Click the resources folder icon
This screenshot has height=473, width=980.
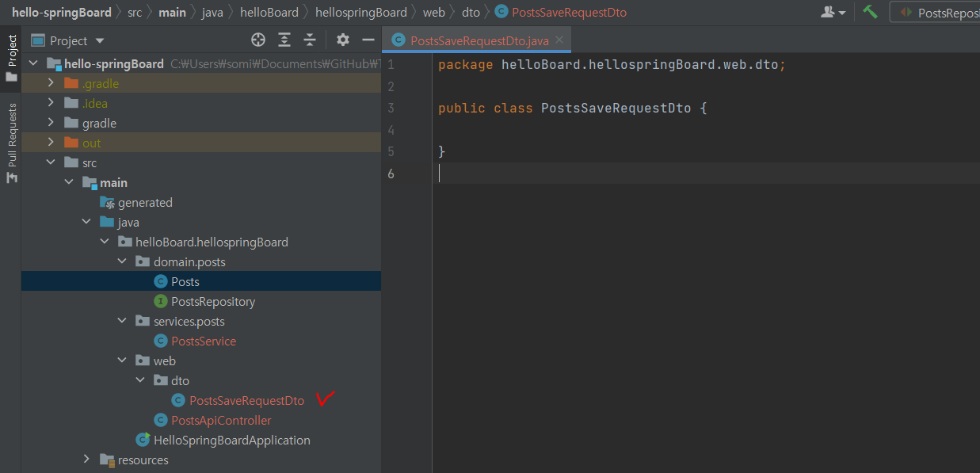click(x=107, y=460)
